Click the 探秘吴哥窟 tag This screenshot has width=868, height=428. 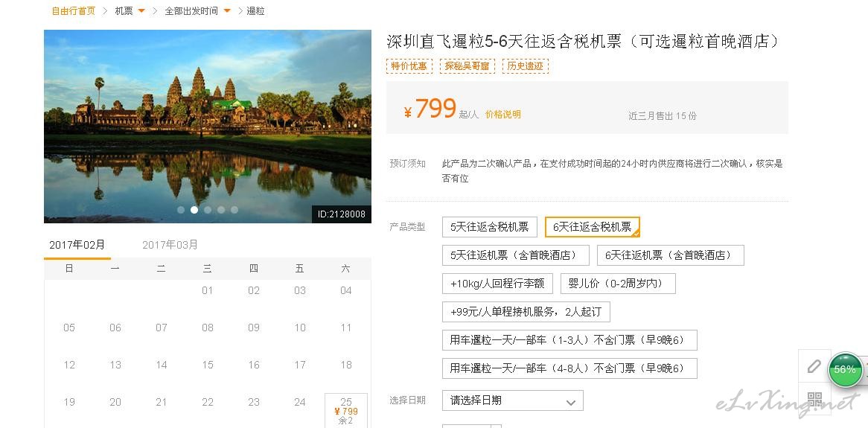(x=467, y=66)
